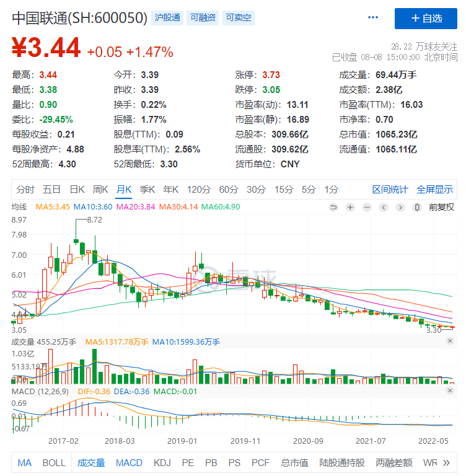Toggle the 陆股通持股 sub indicator
This screenshot has width=466, height=476.
[342, 462]
